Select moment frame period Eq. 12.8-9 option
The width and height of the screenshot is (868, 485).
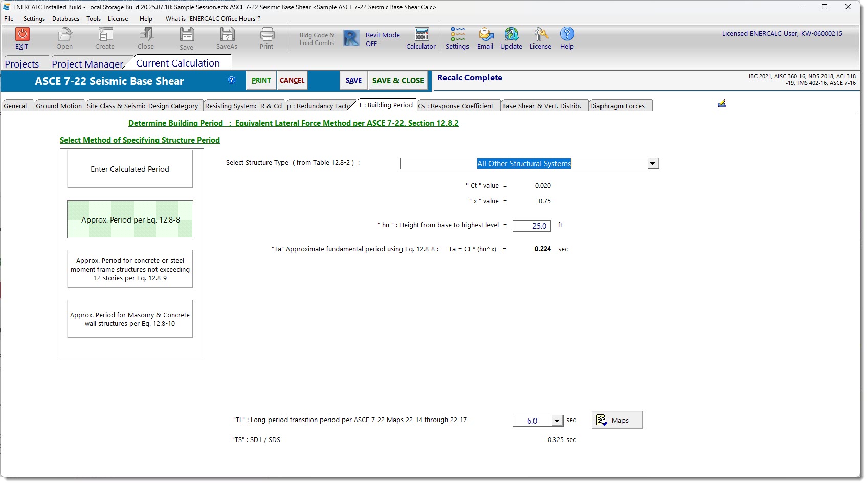130,269
